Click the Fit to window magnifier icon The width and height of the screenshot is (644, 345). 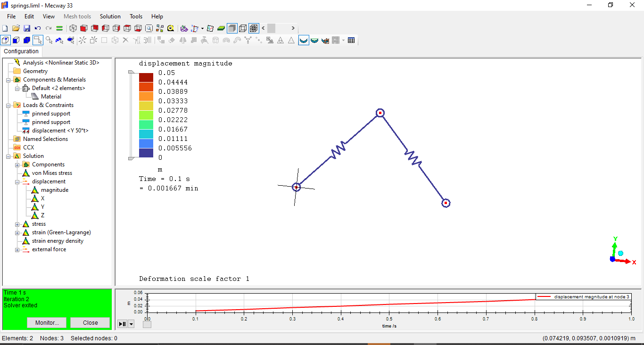[x=149, y=28]
